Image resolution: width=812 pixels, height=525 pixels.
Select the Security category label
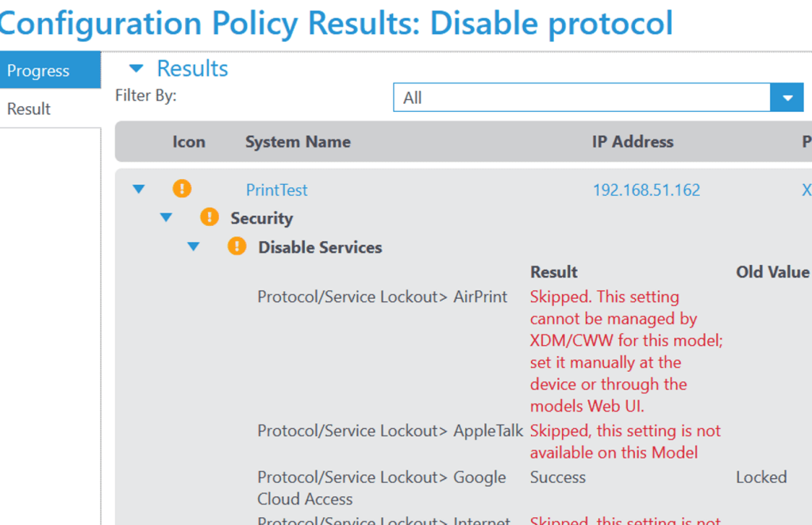(261, 218)
